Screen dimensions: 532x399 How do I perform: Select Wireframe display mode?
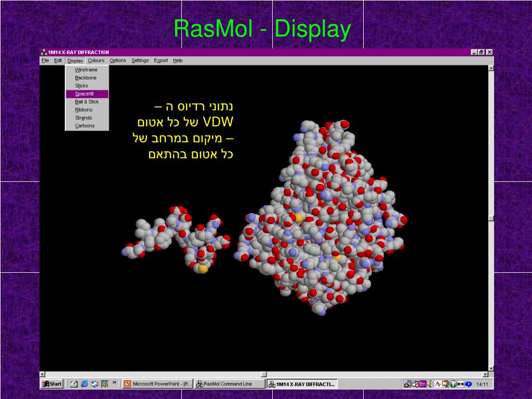[87, 70]
